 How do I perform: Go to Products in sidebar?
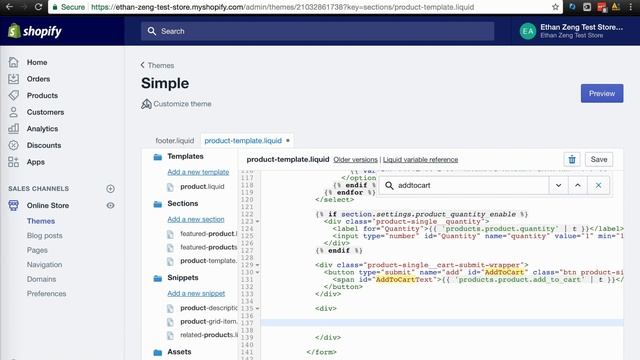point(42,95)
